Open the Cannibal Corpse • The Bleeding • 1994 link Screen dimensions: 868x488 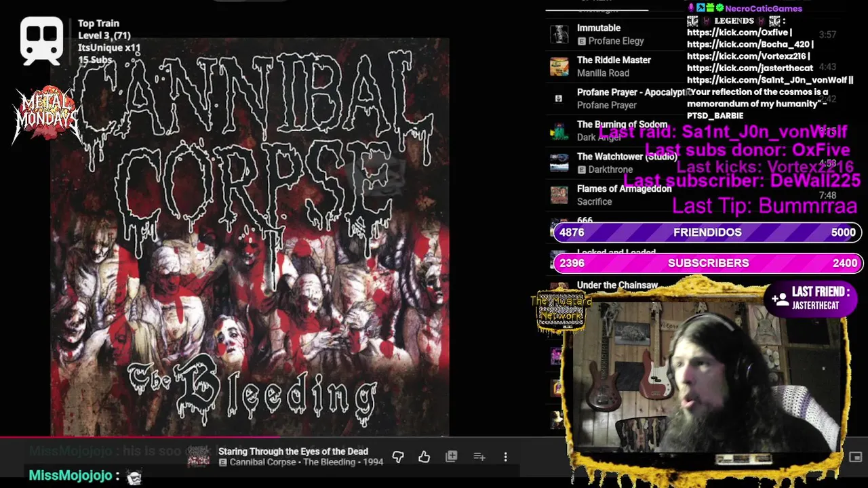307,462
